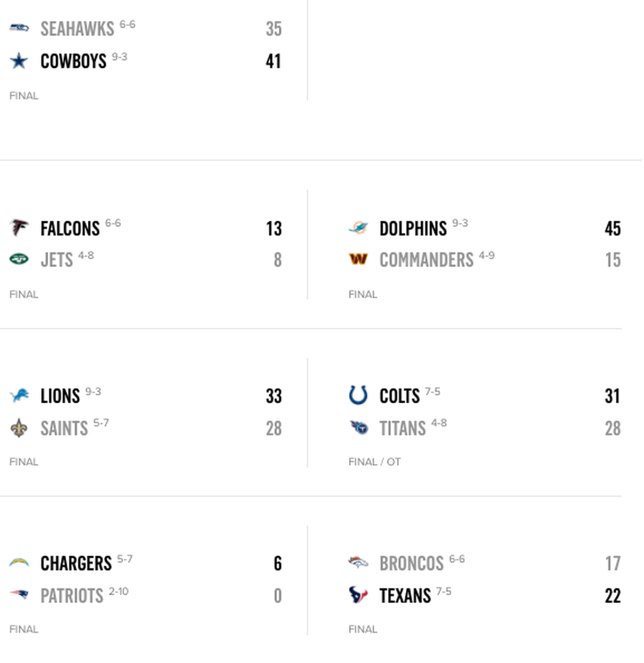The image size is (644, 663).
Task: Click the Texans team logo
Action: (x=358, y=595)
